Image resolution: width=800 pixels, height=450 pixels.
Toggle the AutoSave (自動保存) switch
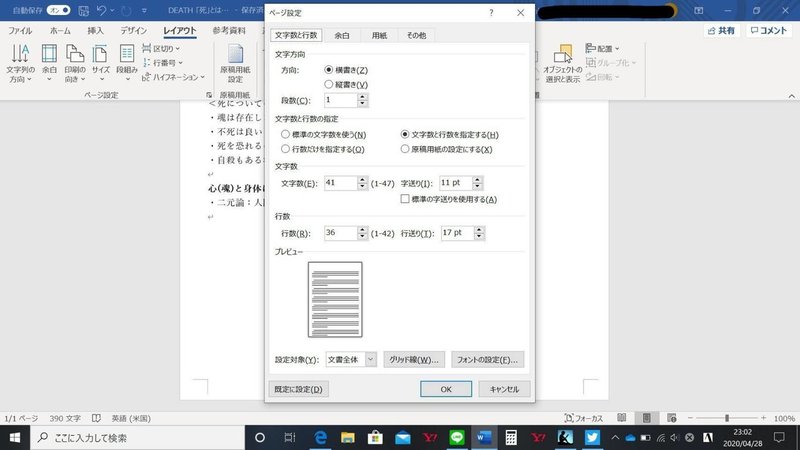click(58, 10)
